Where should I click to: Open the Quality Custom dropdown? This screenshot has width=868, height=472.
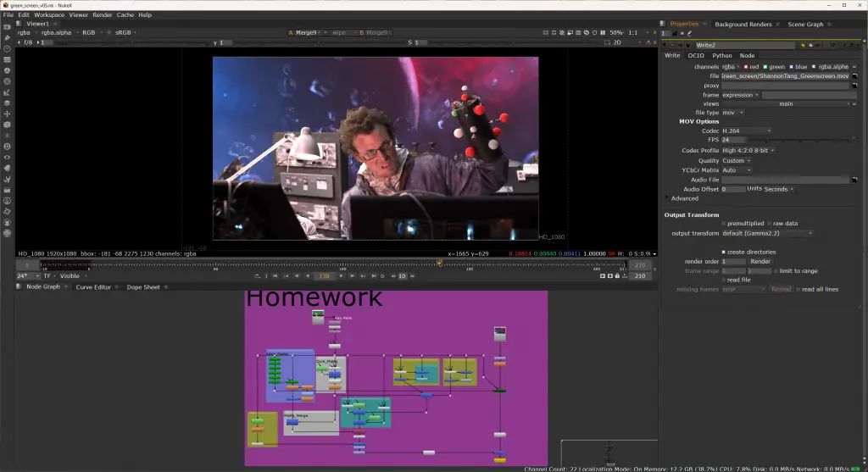tap(737, 160)
